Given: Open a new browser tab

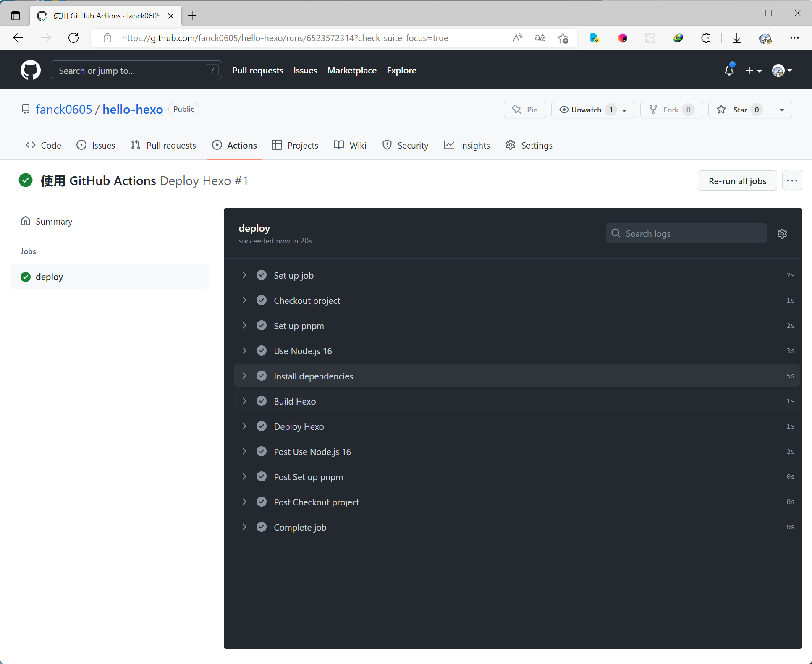Looking at the screenshot, I should point(192,16).
